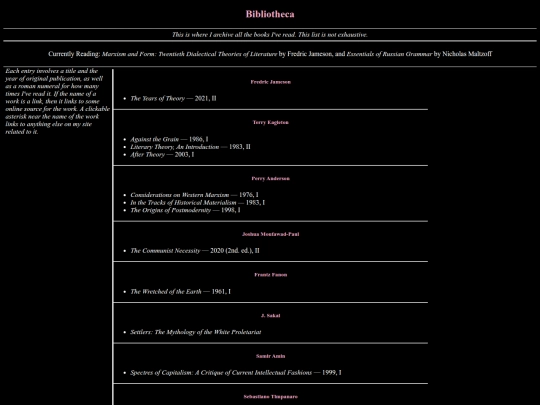Click After Theory entry
Screen dimensions: 540x405
click(162, 154)
